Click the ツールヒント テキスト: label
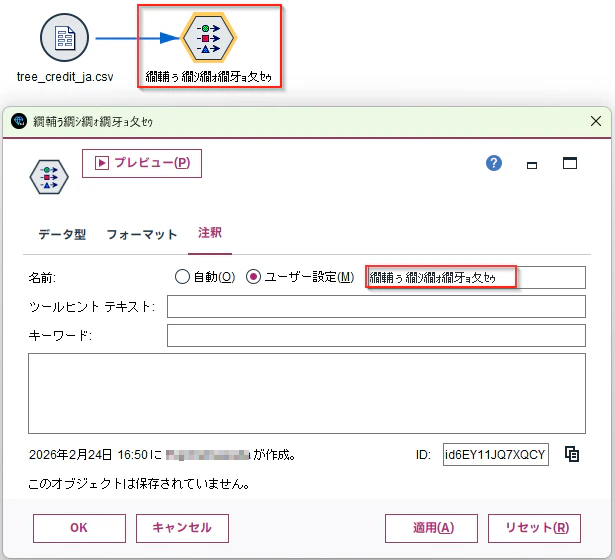 click(x=92, y=307)
